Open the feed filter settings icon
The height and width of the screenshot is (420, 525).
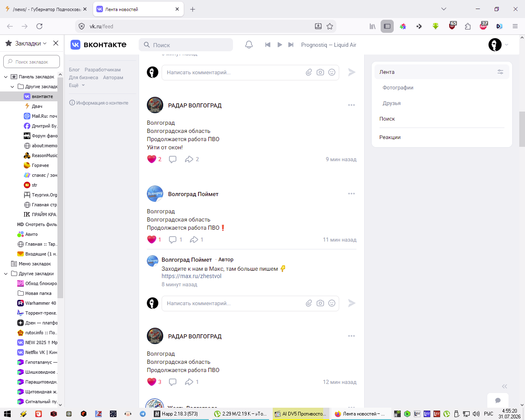tap(500, 72)
